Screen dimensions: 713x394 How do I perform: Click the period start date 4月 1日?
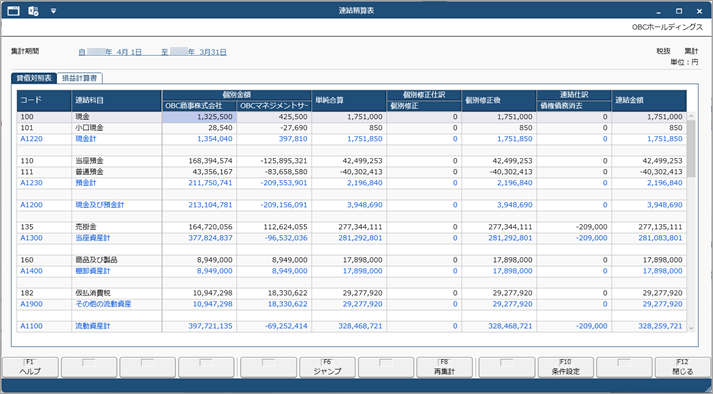[x=129, y=52]
